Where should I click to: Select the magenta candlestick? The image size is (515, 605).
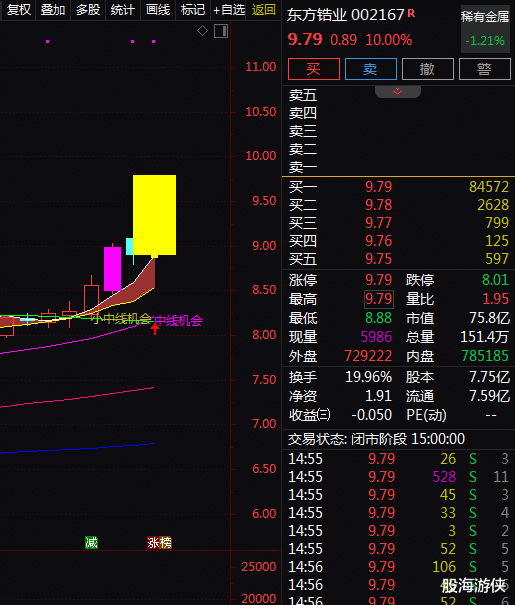pyautogui.click(x=112, y=269)
